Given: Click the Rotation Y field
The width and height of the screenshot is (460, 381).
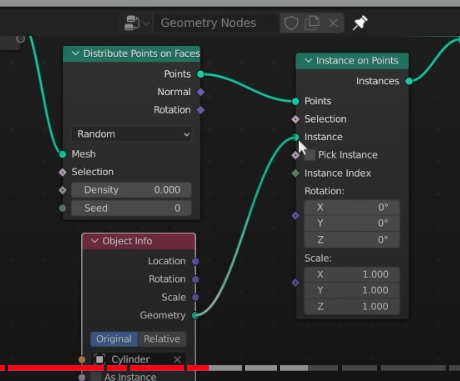Looking at the screenshot, I should click(x=352, y=223).
